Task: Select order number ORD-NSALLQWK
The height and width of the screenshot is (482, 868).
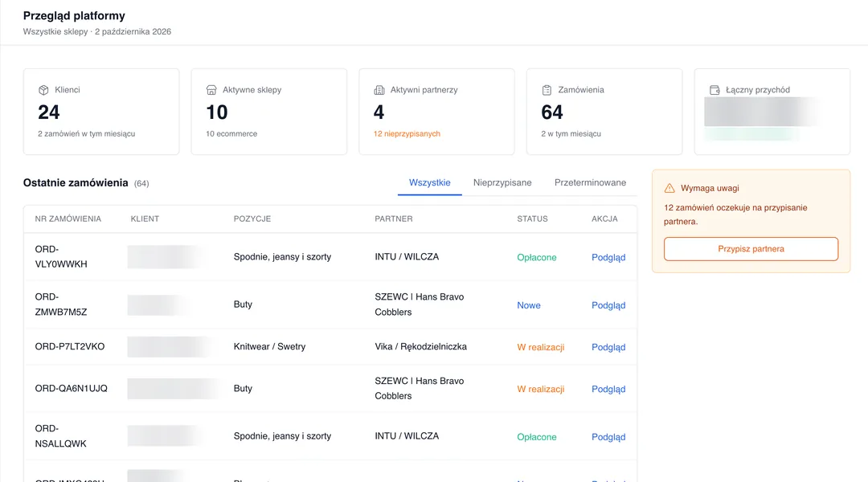Action: [x=61, y=436]
